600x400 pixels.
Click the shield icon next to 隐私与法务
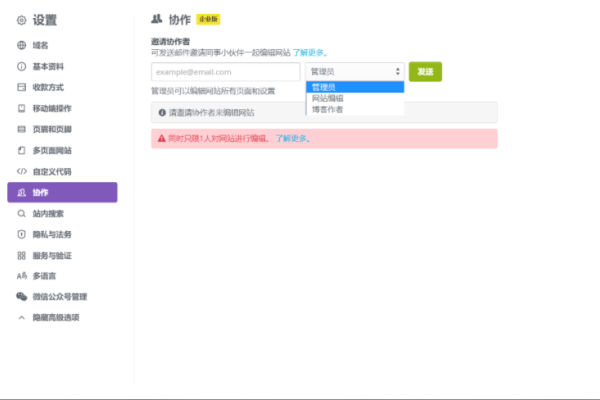point(21,234)
